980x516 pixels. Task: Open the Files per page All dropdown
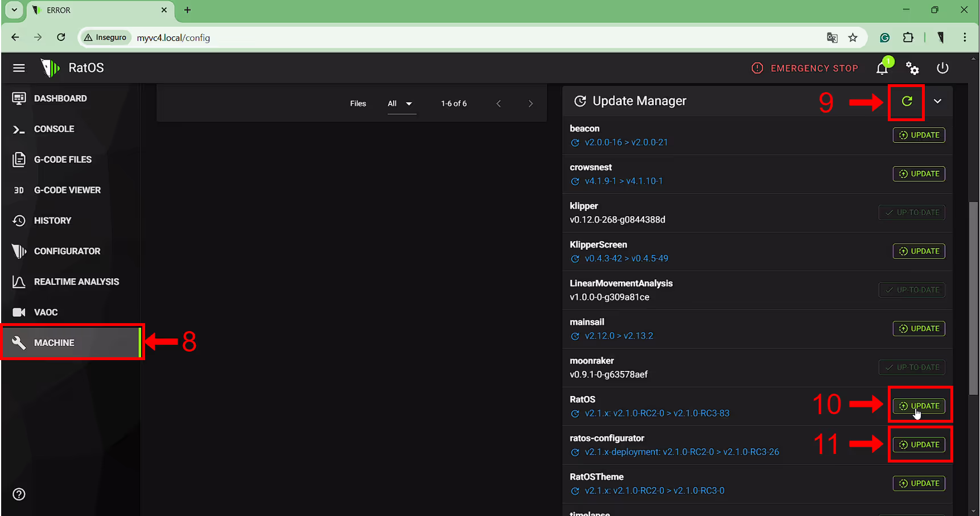coord(402,104)
